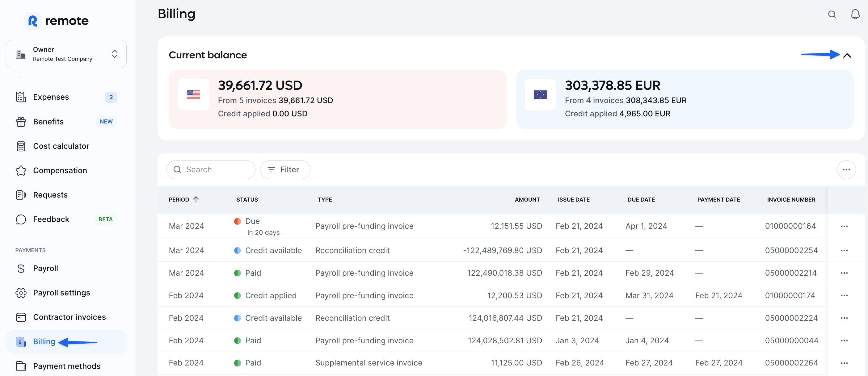
Task: Sort the table by Period column
Action: tap(184, 199)
